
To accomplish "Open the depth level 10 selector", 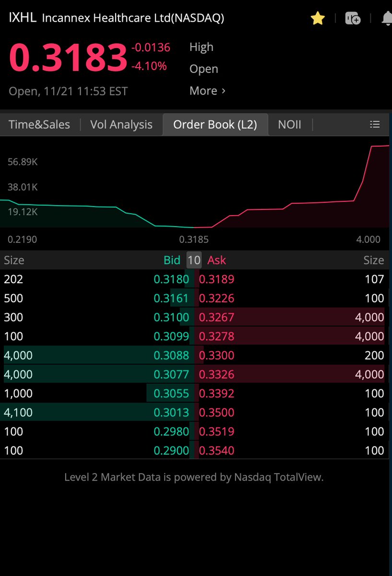I will (x=194, y=260).
